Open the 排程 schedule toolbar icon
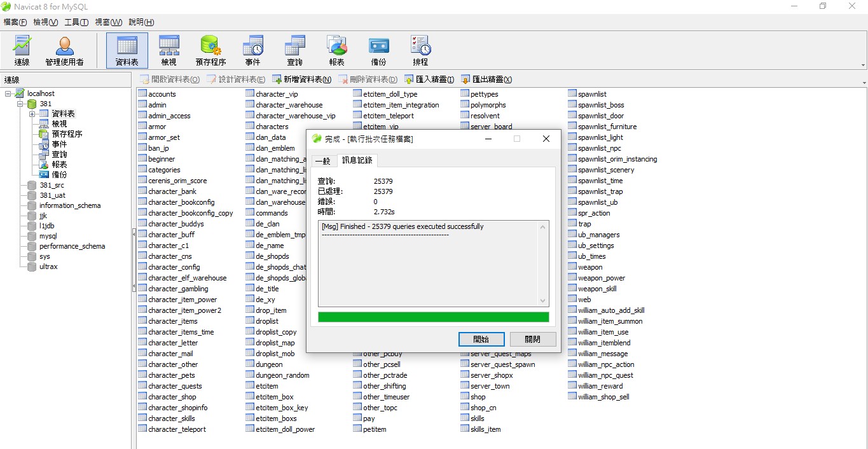 420,51
